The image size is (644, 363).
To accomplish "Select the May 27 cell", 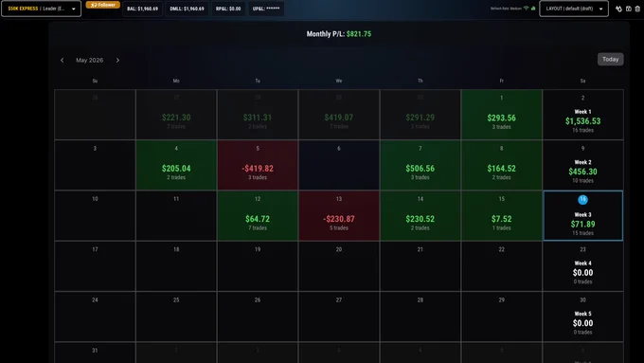I will tap(339, 317).
